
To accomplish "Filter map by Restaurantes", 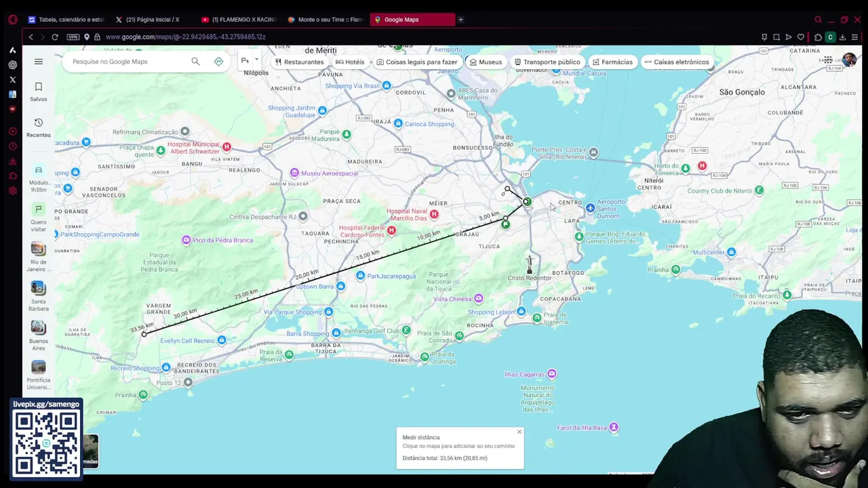I will [x=299, y=62].
